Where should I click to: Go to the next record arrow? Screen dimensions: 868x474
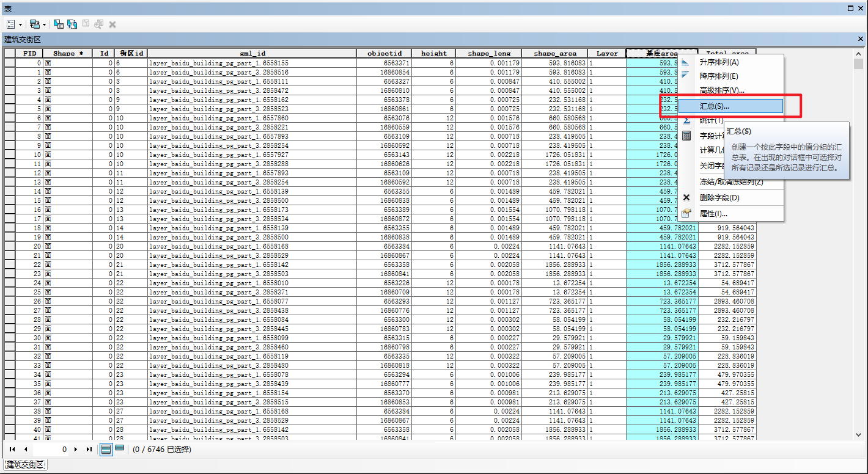76,450
